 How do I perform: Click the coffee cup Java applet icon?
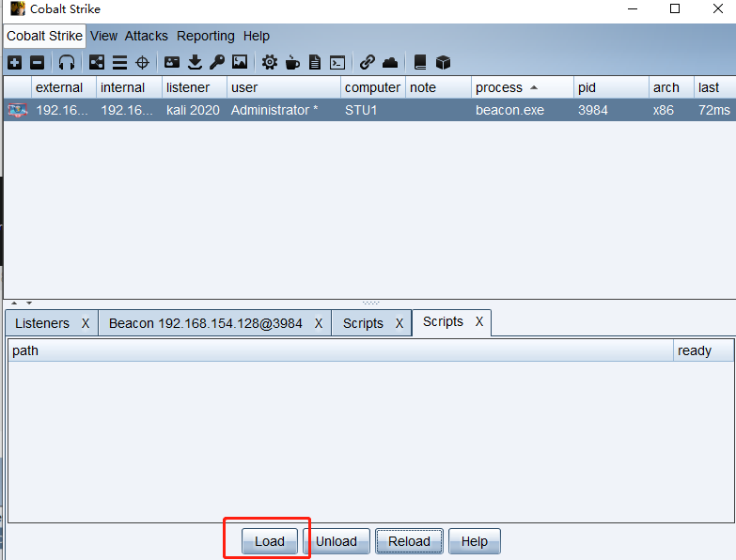tap(292, 62)
